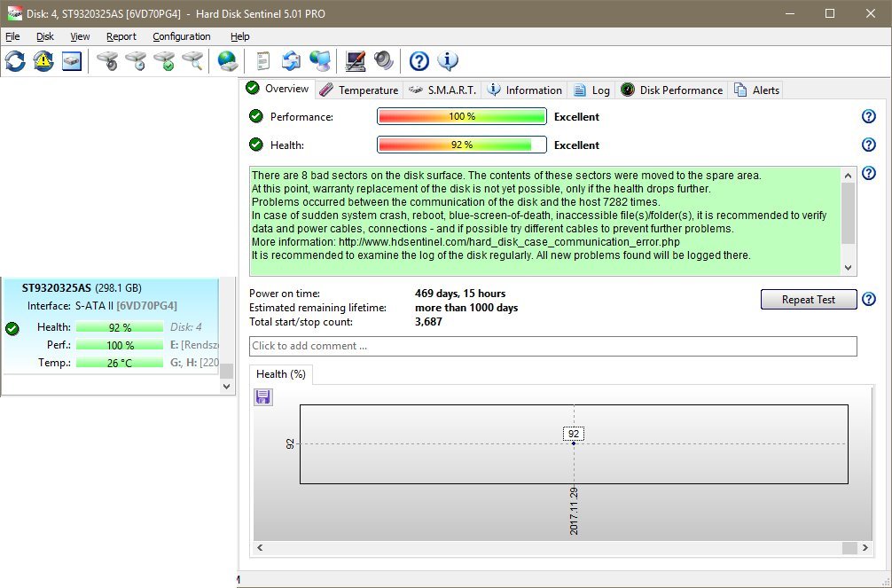Click the green check icon beside Health label

pos(256,145)
